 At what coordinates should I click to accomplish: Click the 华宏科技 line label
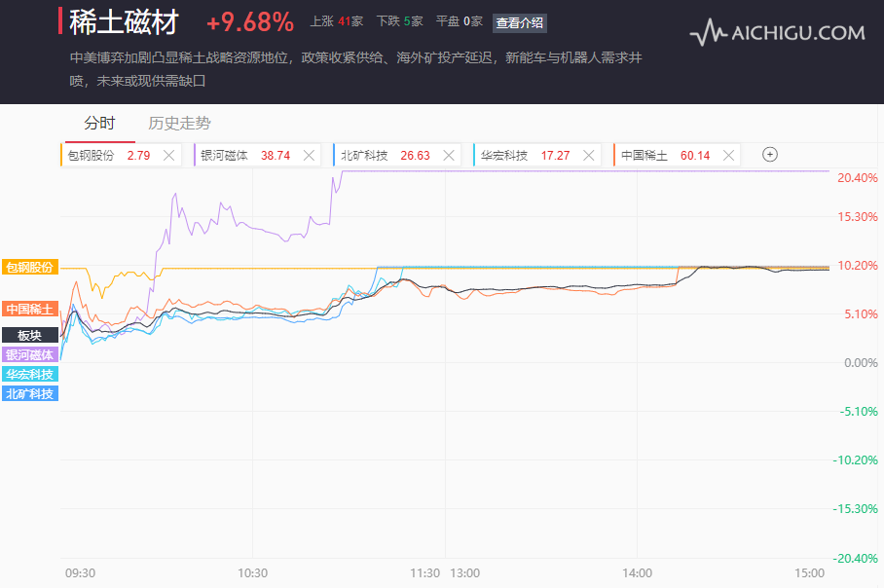coord(29,374)
